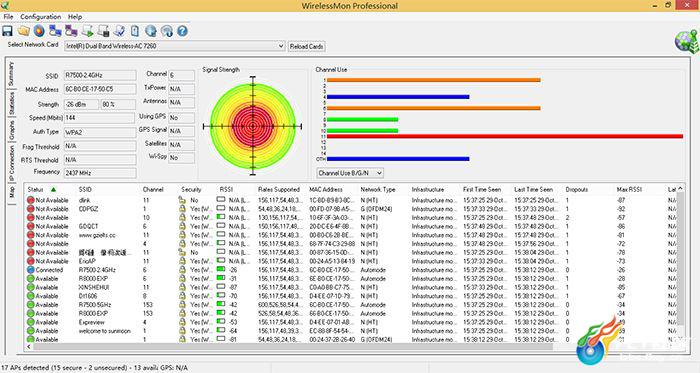The image size is (700, 373).
Task: Switch to the Summary side tab
Action: [x=11, y=74]
